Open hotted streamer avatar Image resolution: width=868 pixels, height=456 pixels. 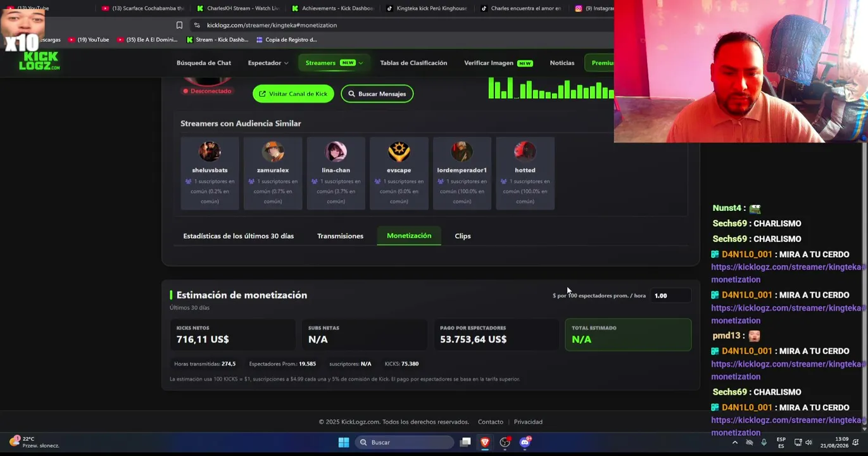click(525, 152)
